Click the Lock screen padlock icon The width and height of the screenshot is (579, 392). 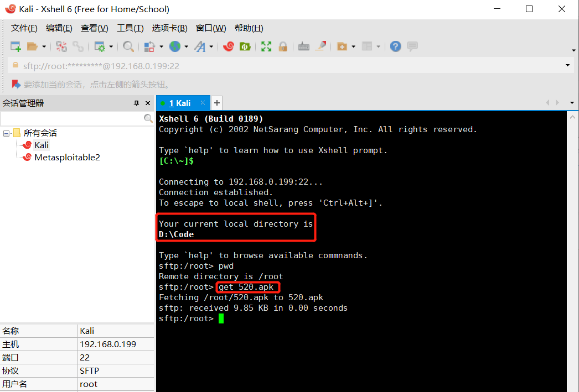pos(283,46)
